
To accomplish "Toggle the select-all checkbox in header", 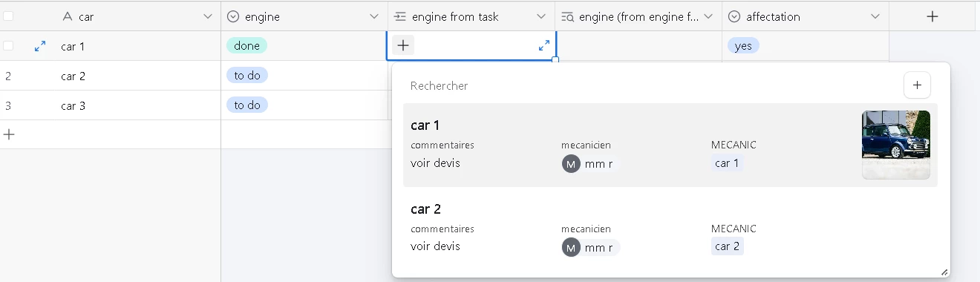I will [8, 16].
